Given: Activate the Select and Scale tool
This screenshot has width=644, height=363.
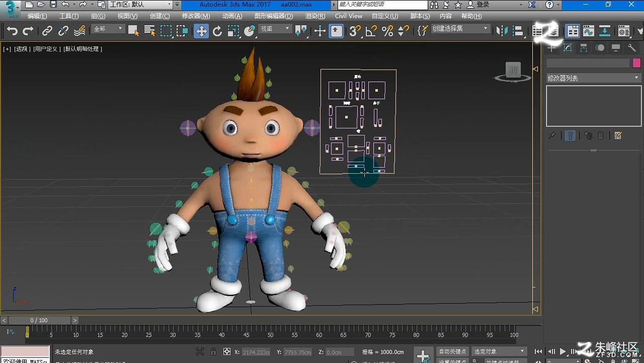Looking at the screenshot, I should [233, 31].
